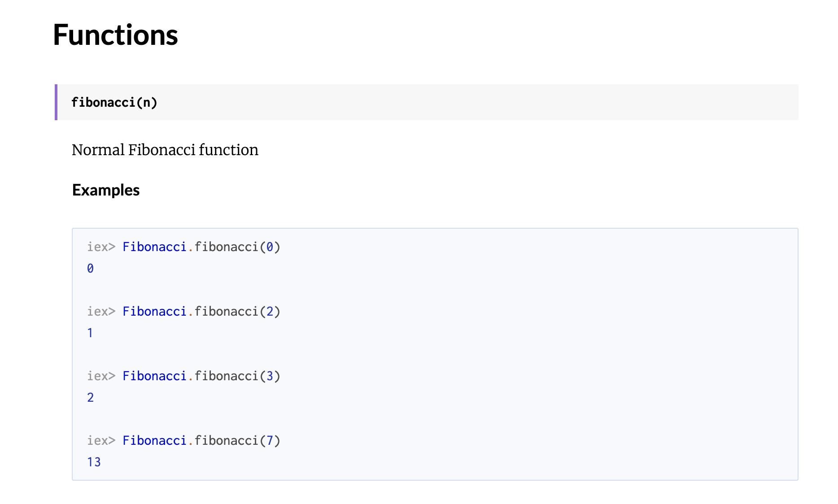
Task: Select the Examples subheading
Action: [x=106, y=190]
